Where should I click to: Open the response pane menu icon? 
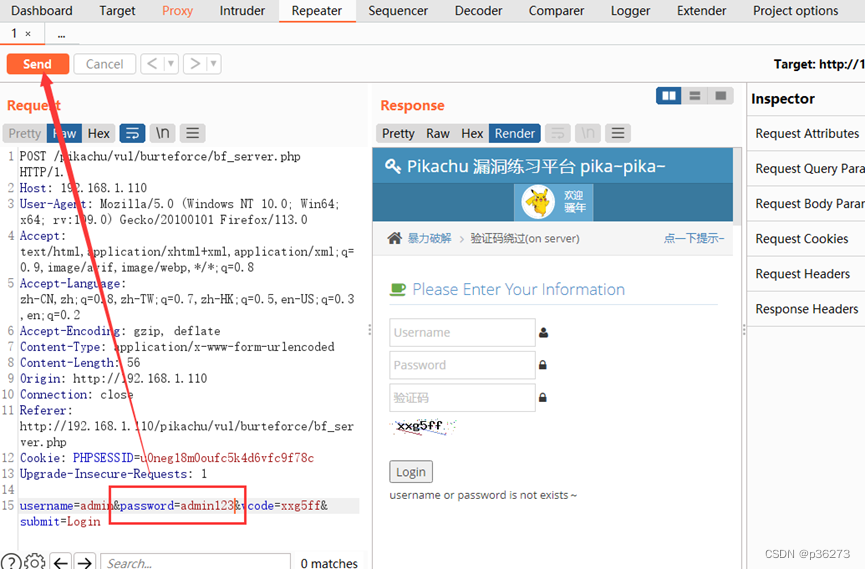[618, 133]
